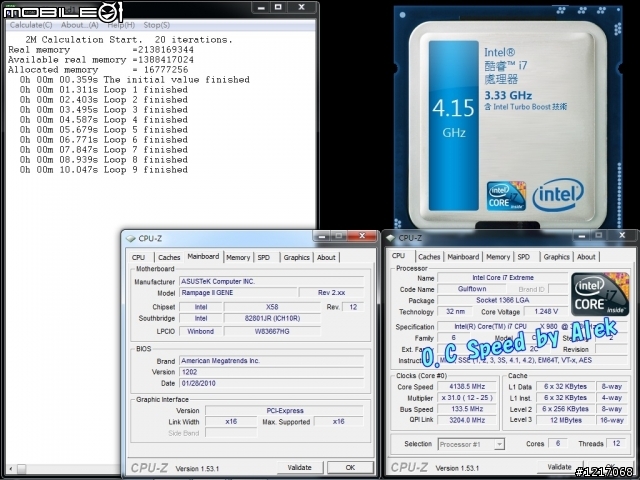Click Validate button in left CPU-Z window
Image resolution: width=640 pixels, height=480 pixels.
tap(300, 468)
